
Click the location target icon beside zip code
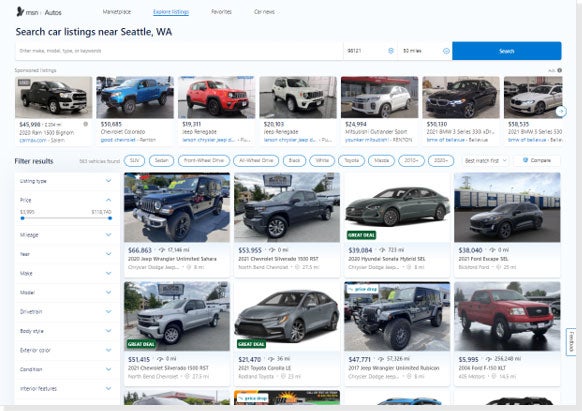391,51
